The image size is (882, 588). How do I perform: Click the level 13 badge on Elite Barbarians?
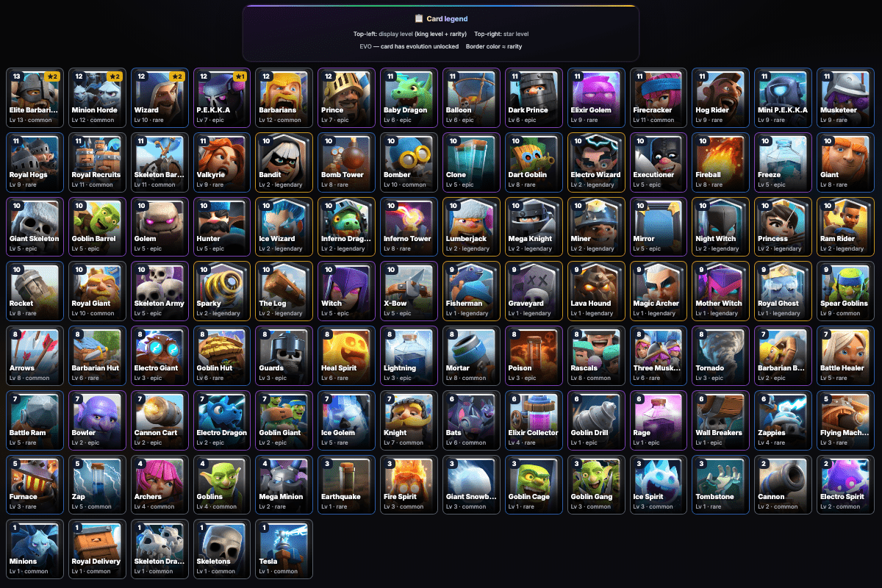pyautogui.click(x=17, y=76)
